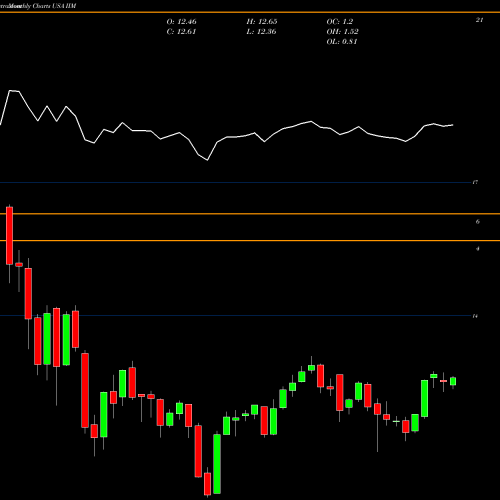Viewport: 500px width, 500px height.
Task: Click the 'OL: 0.81' value
Action: click(342, 42)
